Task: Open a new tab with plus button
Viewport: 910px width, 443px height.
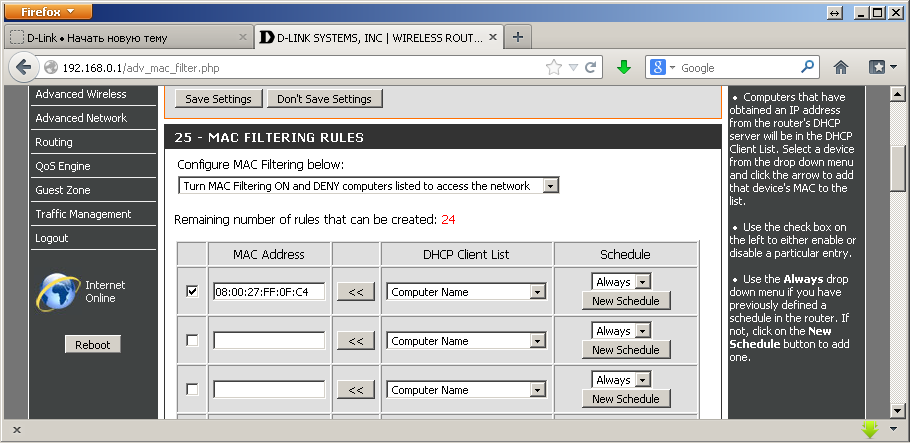Action: click(x=518, y=37)
